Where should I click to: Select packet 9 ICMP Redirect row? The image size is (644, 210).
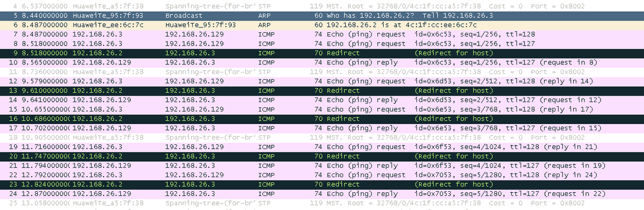pyautogui.click(x=322, y=53)
